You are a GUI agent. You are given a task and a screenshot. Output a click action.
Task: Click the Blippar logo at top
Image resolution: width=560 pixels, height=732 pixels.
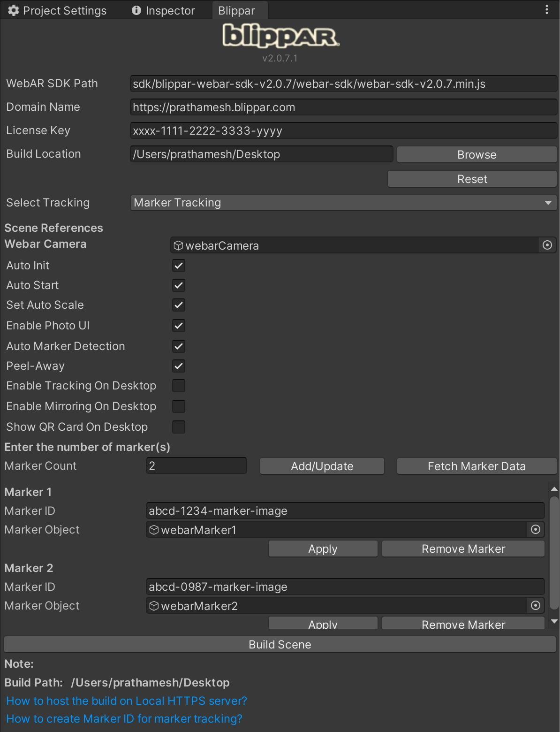(280, 37)
